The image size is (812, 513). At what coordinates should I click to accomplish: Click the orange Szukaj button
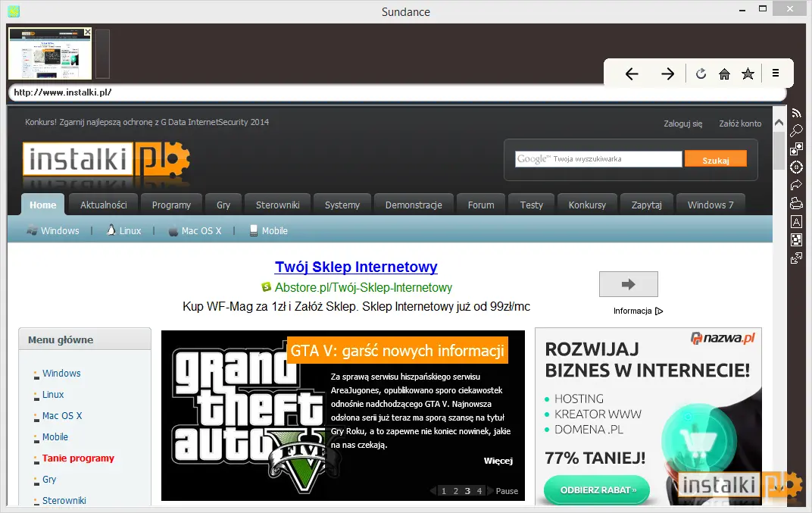tap(716, 159)
